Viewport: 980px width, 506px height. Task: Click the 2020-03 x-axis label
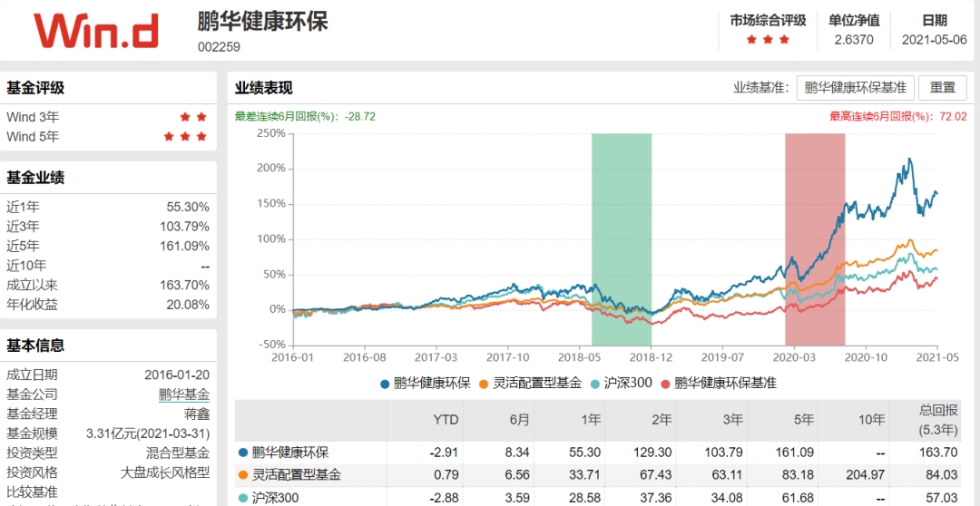tap(794, 358)
